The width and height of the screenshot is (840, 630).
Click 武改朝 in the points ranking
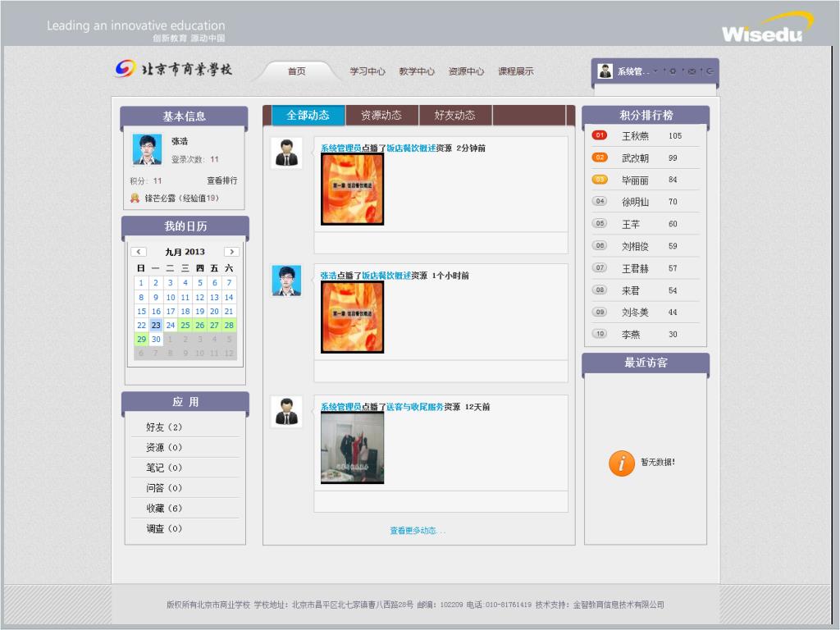tap(636, 158)
